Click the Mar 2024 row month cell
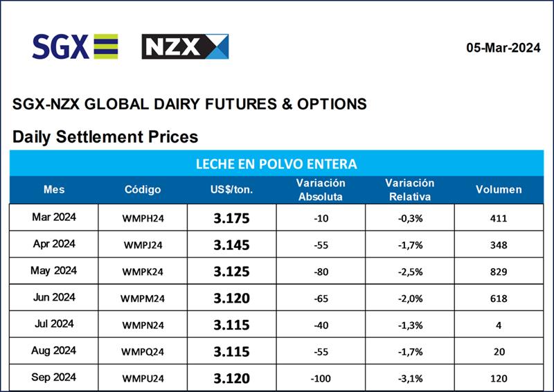 (x=54, y=217)
